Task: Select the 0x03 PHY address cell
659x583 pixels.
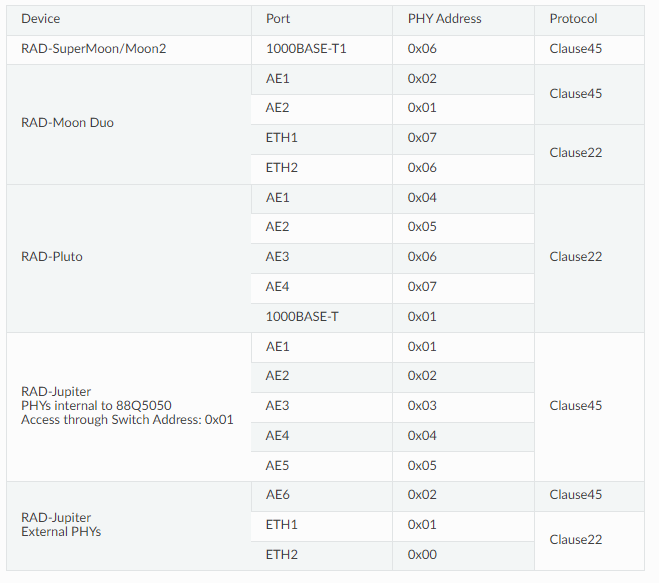Action: 422,405
